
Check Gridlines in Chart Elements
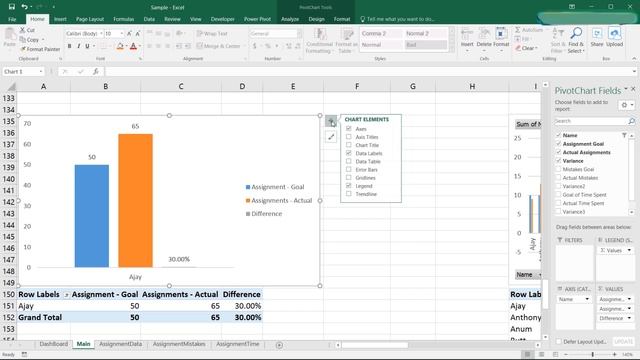[349, 178]
